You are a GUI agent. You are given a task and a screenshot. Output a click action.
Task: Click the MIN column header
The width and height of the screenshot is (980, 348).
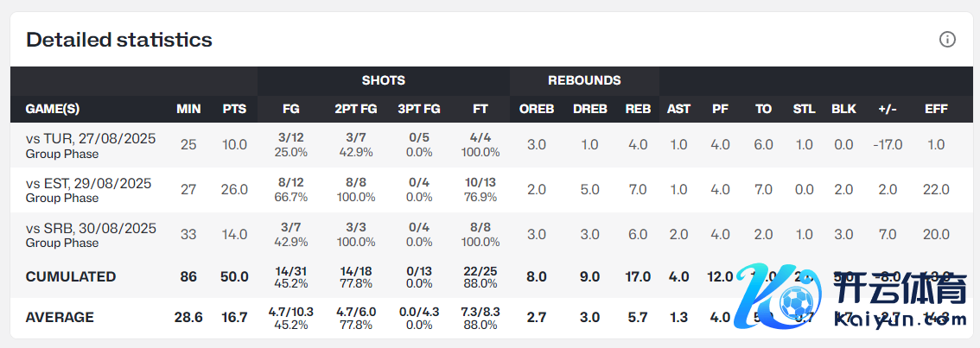point(188,109)
